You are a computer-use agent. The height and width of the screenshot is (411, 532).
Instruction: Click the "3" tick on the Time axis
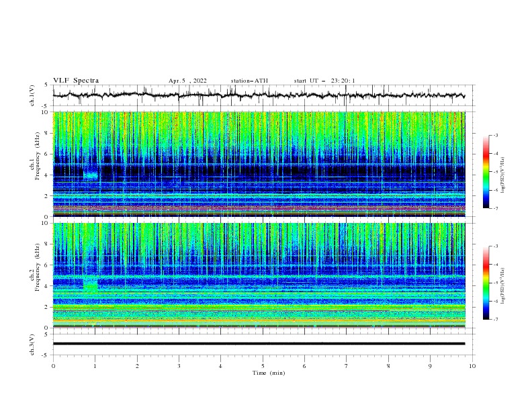pos(179,366)
